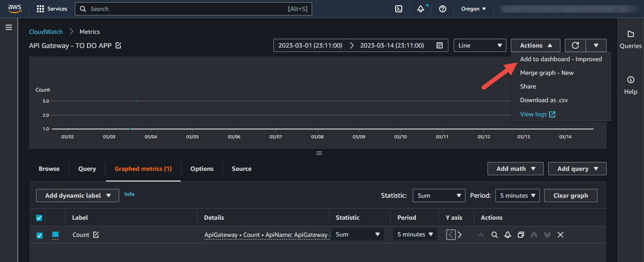The width and height of the screenshot is (644, 262).
Task: Open the Oregon region dropdown
Action: coord(473,9)
